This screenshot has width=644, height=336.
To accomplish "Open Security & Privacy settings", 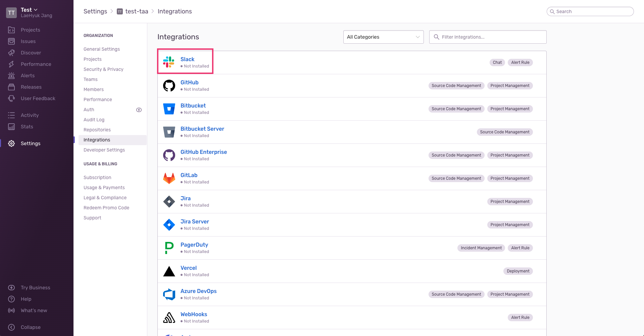I will tap(103, 69).
